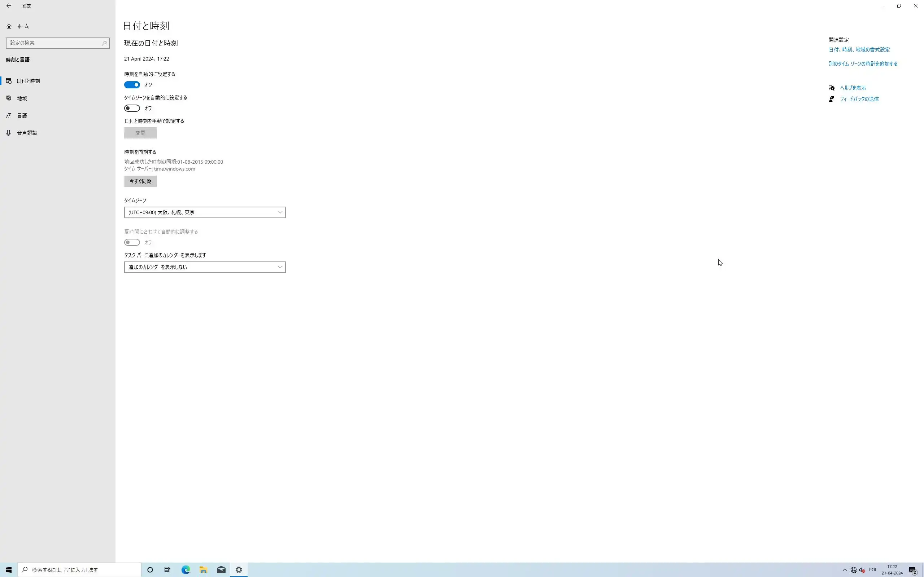This screenshot has height=577, width=924.
Task: Show hidden tray icons chevron
Action: [x=845, y=570]
